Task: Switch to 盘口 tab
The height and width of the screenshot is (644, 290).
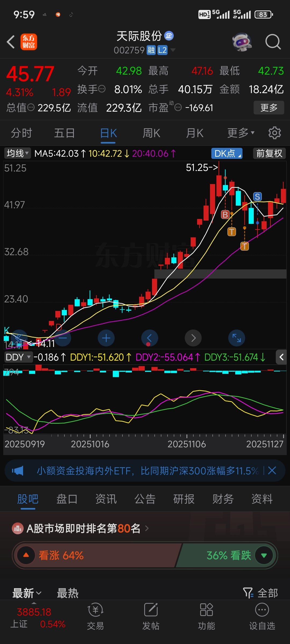Action: coord(67,499)
